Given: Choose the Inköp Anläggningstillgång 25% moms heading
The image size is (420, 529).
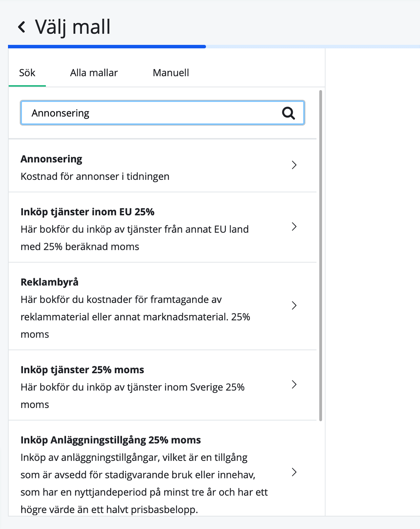Looking at the screenshot, I should (x=111, y=440).
